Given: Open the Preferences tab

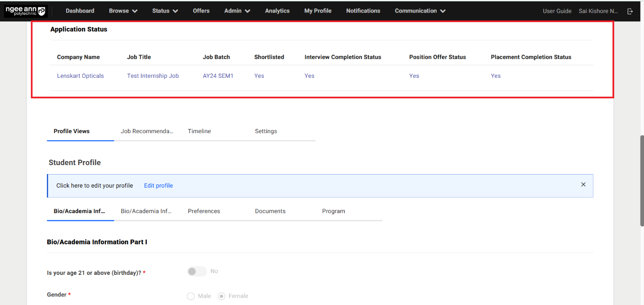Looking at the screenshot, I should (204, 211).
